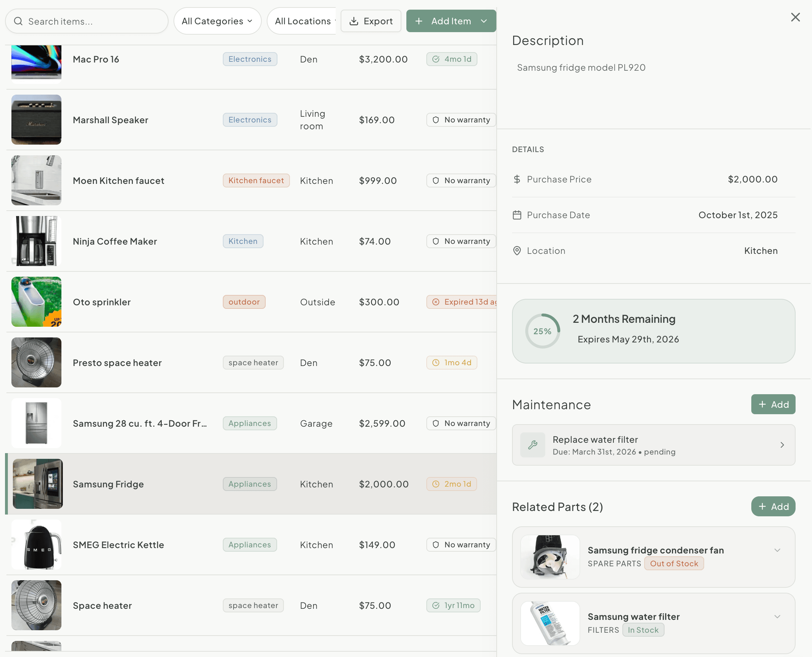Click the Kitchen faucet tag on Moen row
812x657 pixels.
point(256,181)
